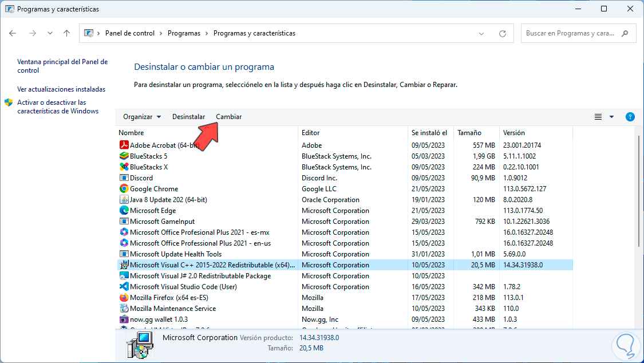Click Programas y características breadcrumb

[x=254, y=33]
